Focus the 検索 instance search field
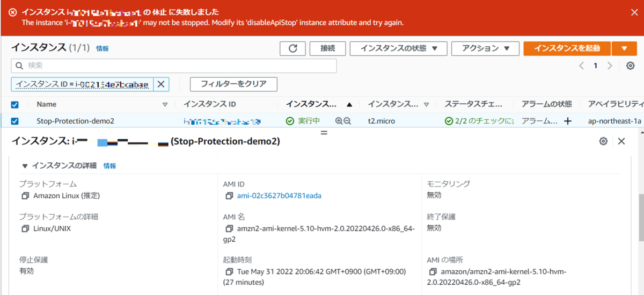The height and width of the screenshot is (295, 644). [x=174, y=66]
